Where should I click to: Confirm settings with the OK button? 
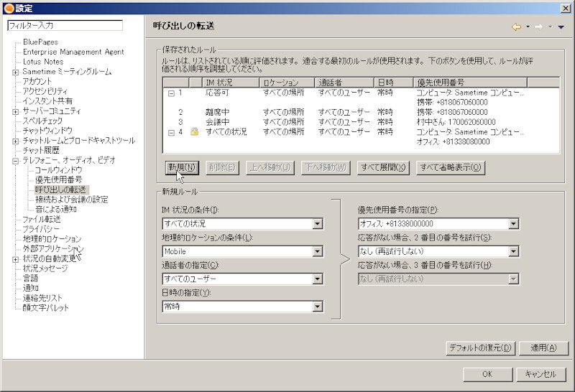click(x=487, y=374)
